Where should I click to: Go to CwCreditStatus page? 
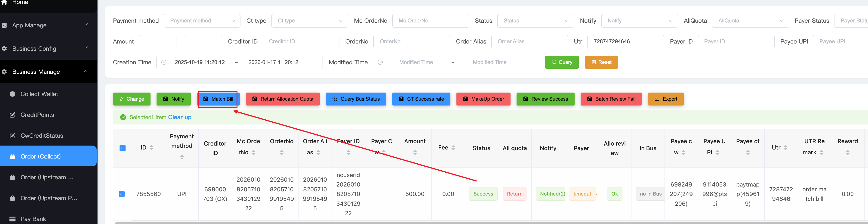click(42, 136)
